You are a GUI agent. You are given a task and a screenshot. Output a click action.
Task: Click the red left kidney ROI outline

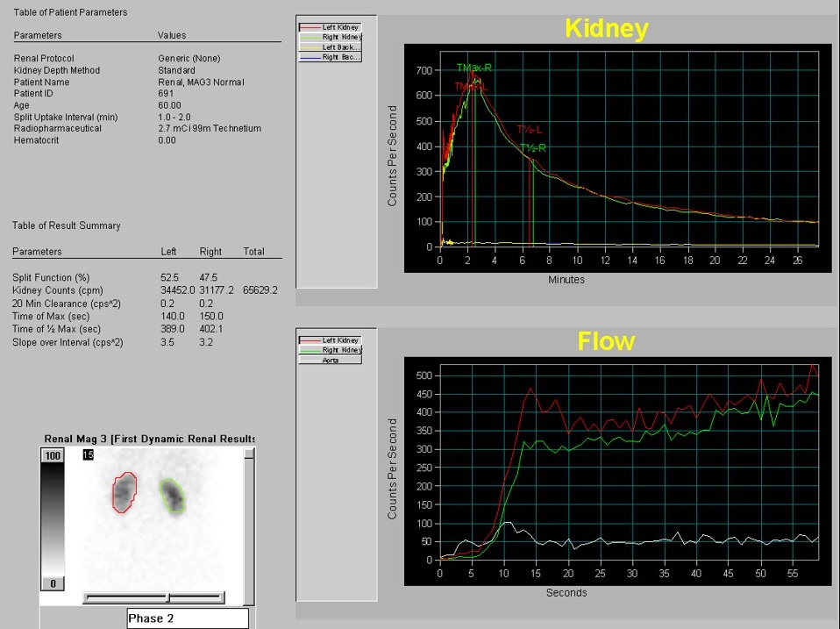click(115, 493)
